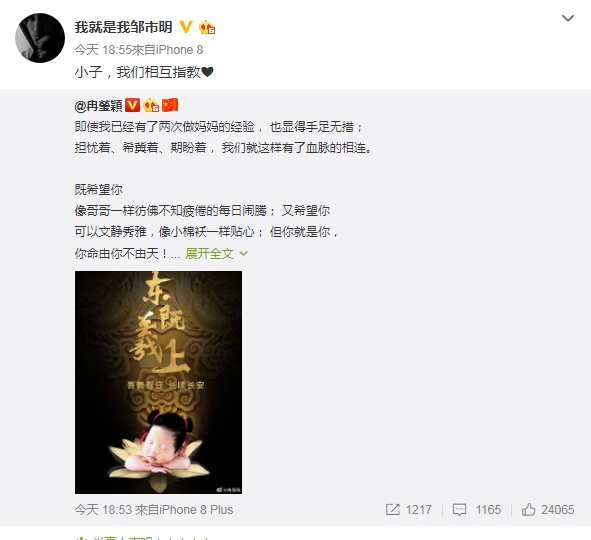Open comments via the comment icon 1165

point(477,509)
